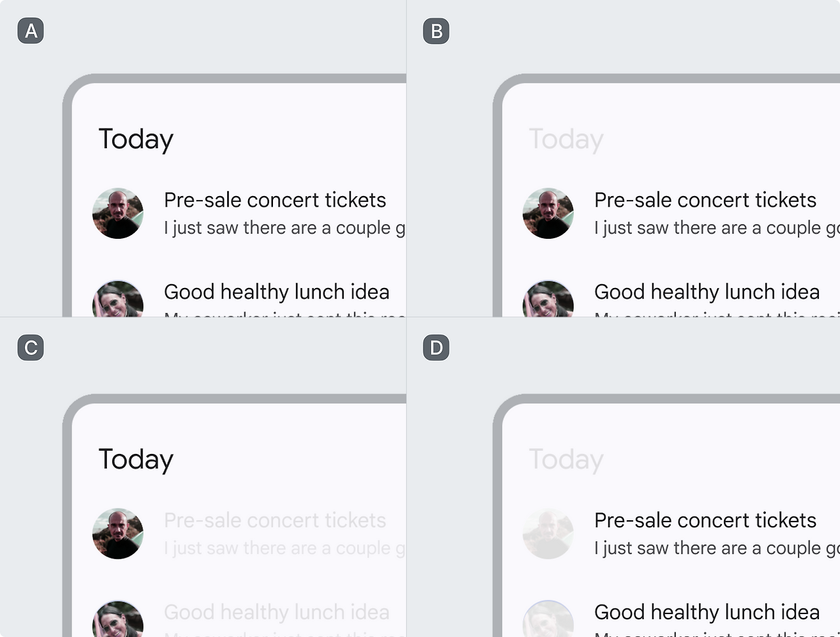Image resolution: width=840 pixels, height=637 pixels.
Task: Open "Pre-sale concert tickets" in panel D
Action: 705,520
